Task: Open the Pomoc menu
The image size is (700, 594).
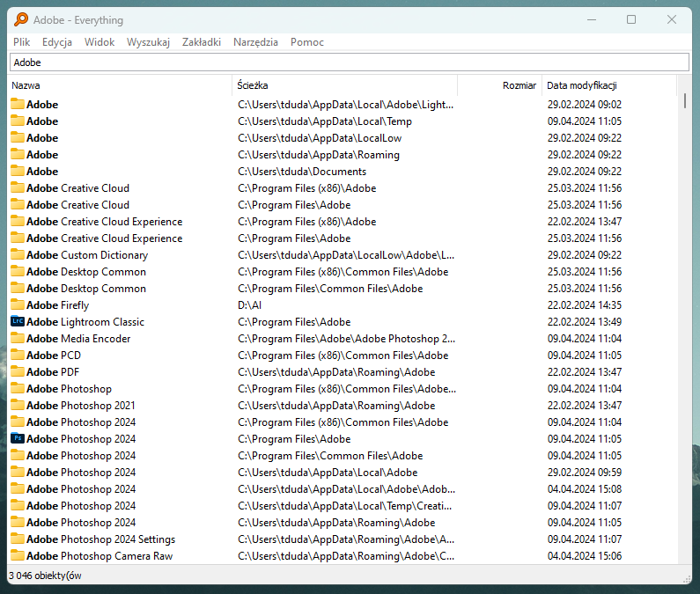Action: pos(307,42)
